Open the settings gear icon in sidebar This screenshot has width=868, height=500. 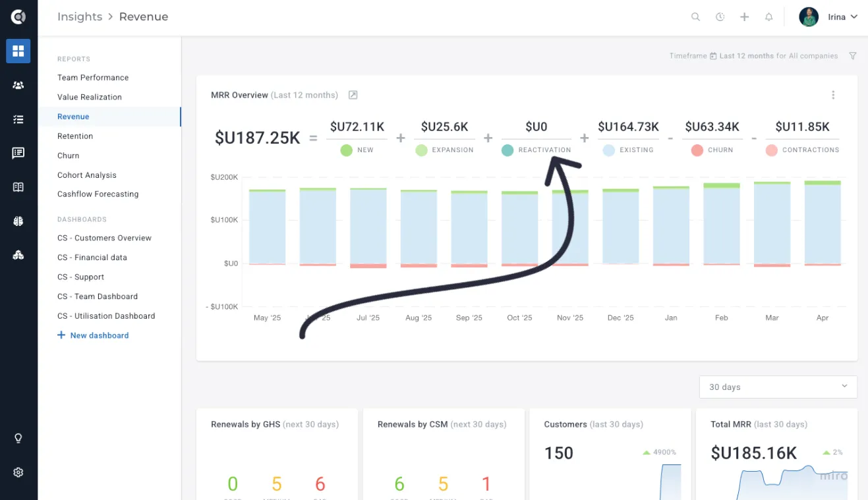point(18,472)
